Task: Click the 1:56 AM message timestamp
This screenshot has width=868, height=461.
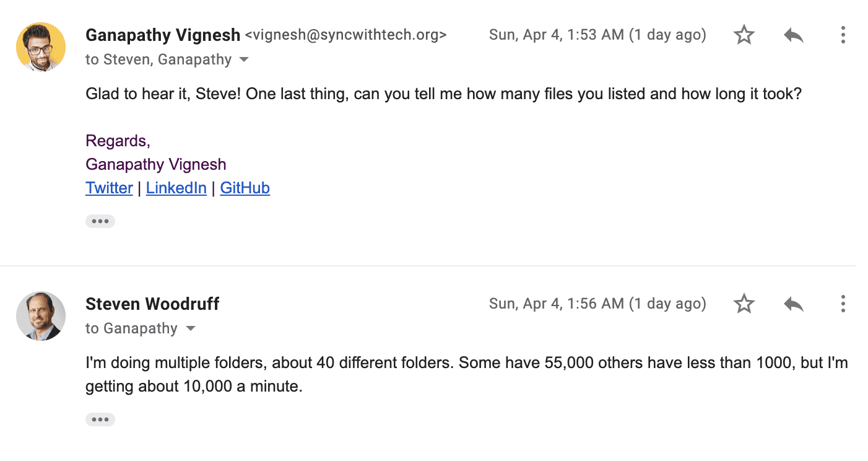Action: point(597,304)
